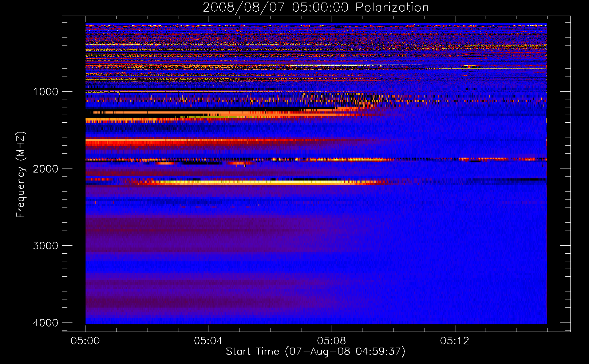Click the 05:12 time tick label

point(455,341)
